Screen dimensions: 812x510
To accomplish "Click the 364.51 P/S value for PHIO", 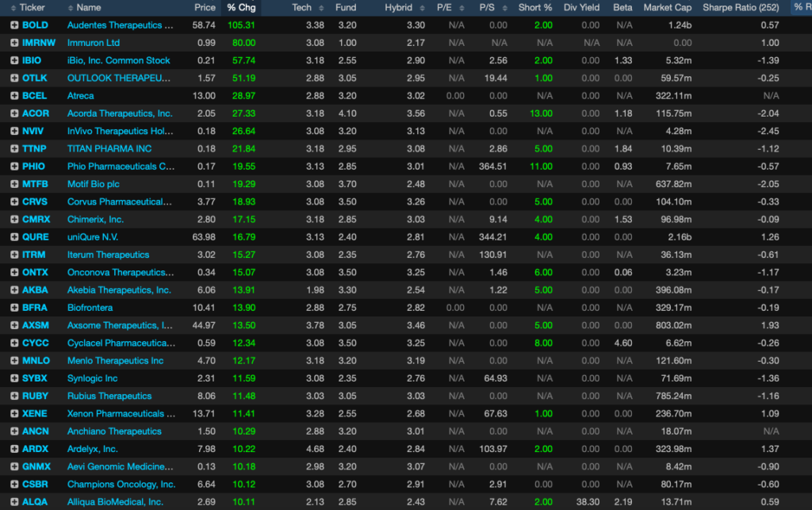I will tap(493, 167).
